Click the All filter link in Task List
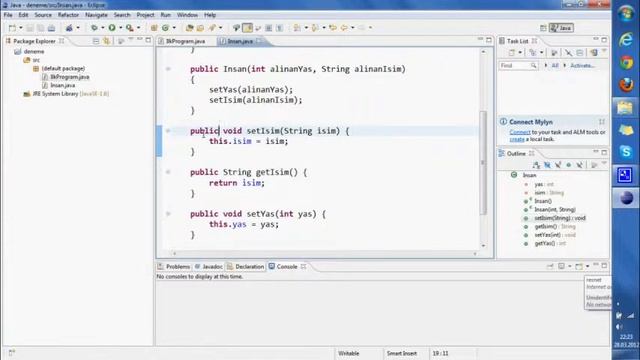Image resolution: width=640 pixels, height=360 pixels. (555, 65)
